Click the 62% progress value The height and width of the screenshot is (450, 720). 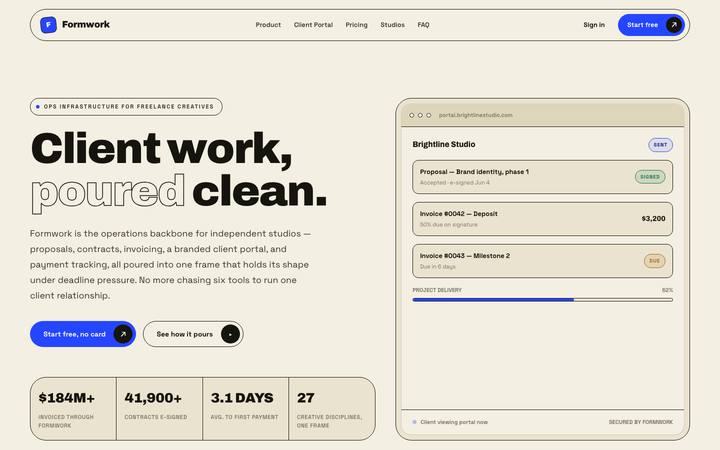pyautogui.click(x=667, y=290)
